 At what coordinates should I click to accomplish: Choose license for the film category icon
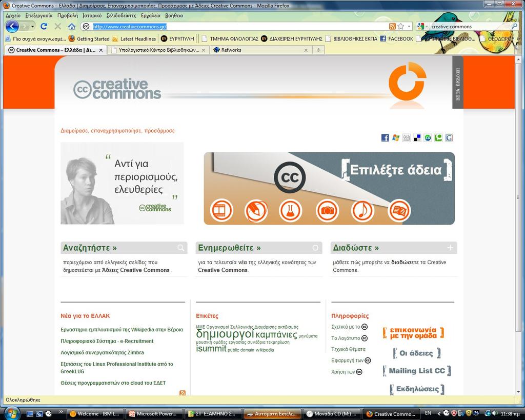[x=221, y=210]
